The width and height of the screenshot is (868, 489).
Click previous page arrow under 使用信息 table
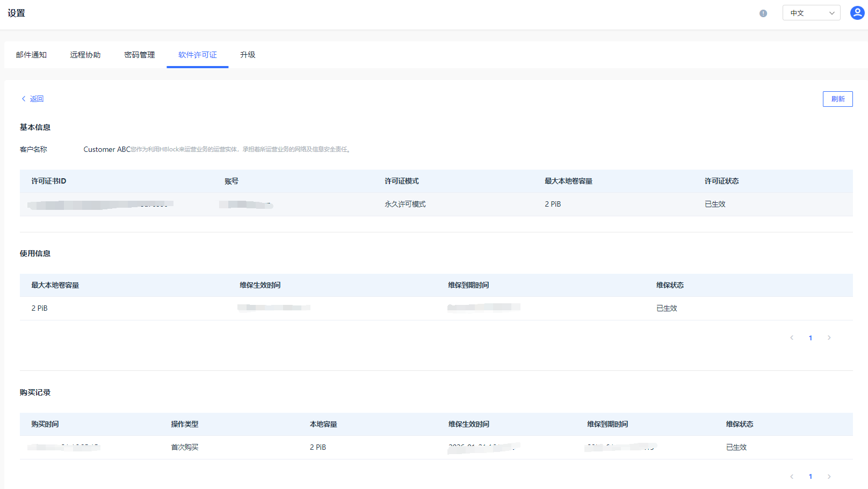[x=792, y=338]
